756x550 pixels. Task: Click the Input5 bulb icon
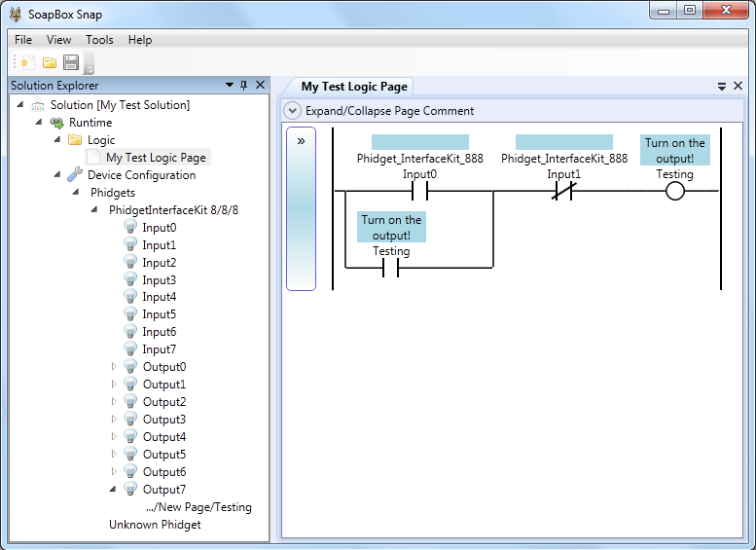point(130,313)
